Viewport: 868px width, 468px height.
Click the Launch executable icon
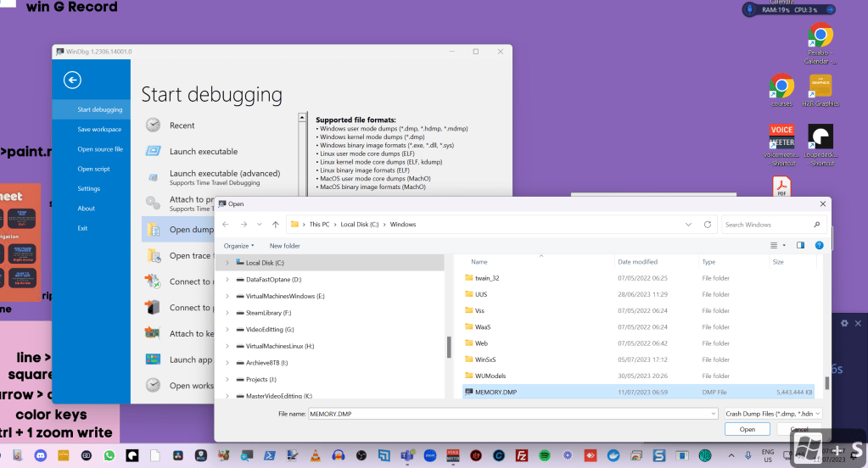pyautogui.click(x=153, y=151)
